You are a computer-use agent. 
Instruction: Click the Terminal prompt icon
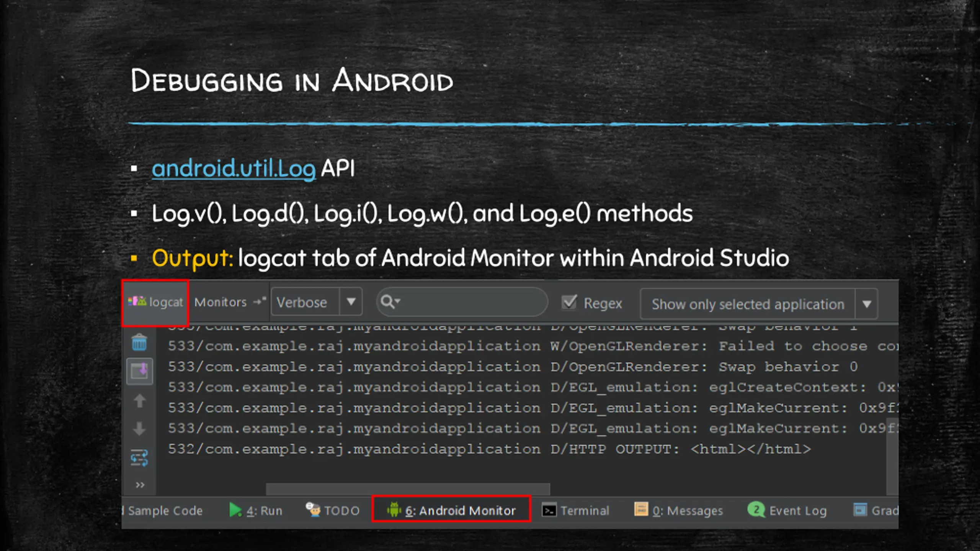[x=549, y=510]
